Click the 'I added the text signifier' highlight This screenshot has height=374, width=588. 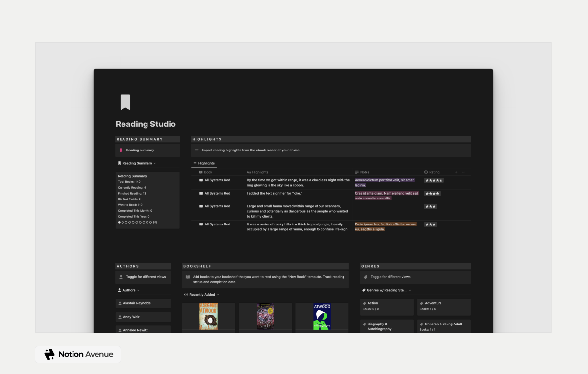274,193
